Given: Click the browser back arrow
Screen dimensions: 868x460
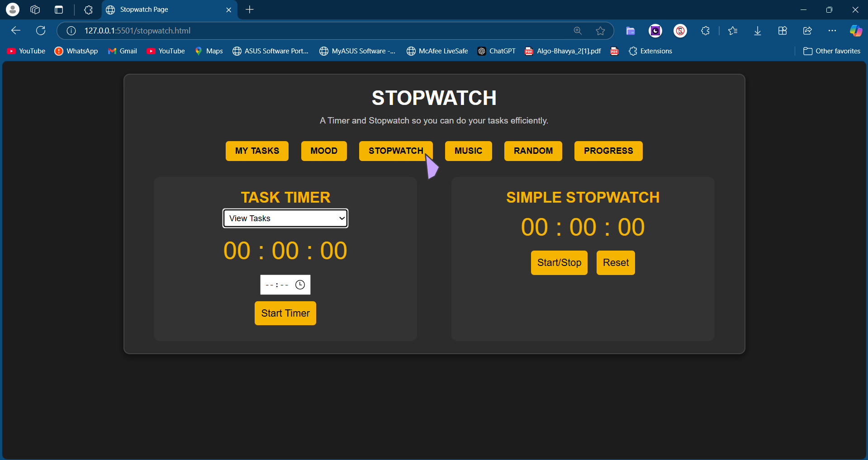Looking at the screenshot, I should pyautogui.click(x=16, y=31).
